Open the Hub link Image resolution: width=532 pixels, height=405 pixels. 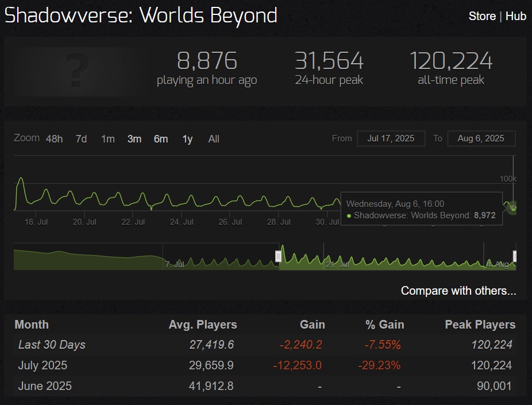click(516, 16)
